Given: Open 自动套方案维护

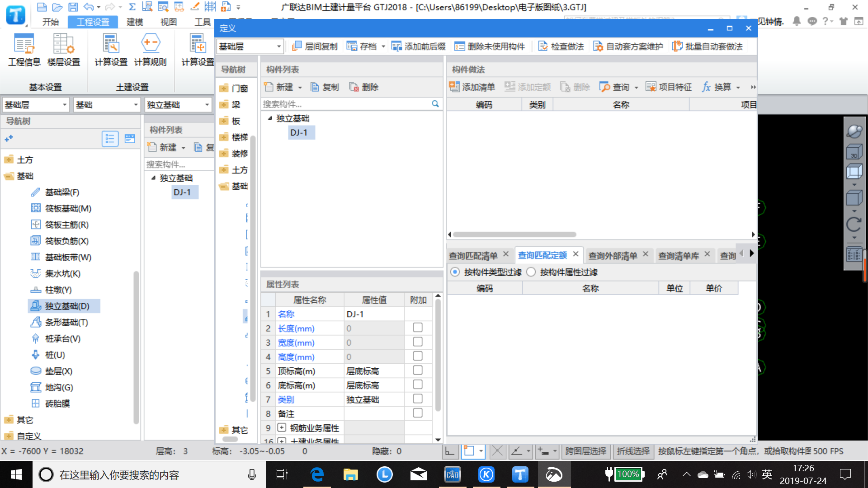Looking at the screenshot, I should [x=628, y=47].
